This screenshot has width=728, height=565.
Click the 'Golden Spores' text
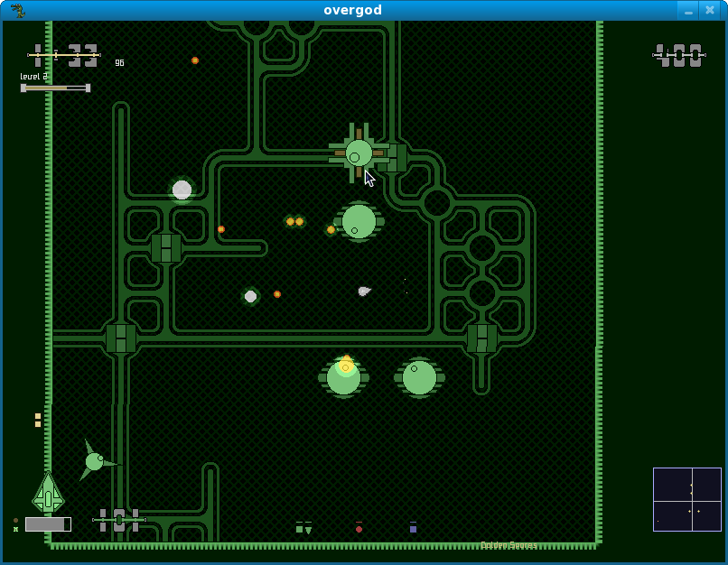(509, 545)
